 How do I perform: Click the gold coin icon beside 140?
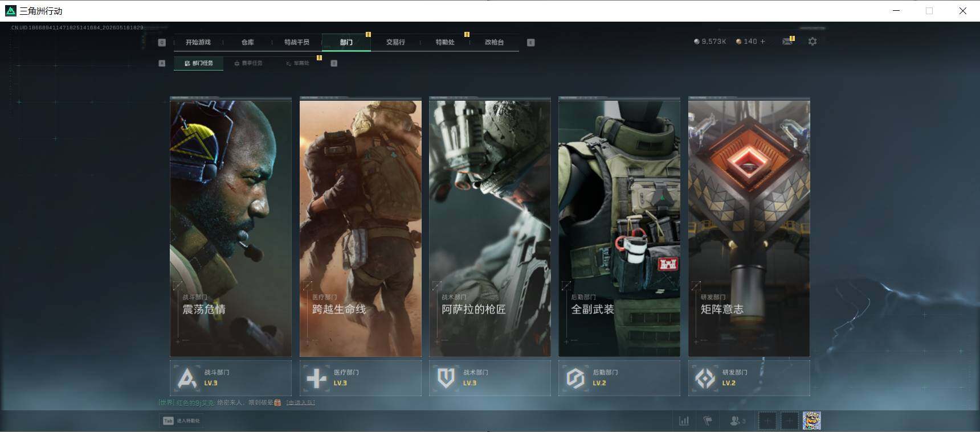pyautogui.click(x=739, y=42)
